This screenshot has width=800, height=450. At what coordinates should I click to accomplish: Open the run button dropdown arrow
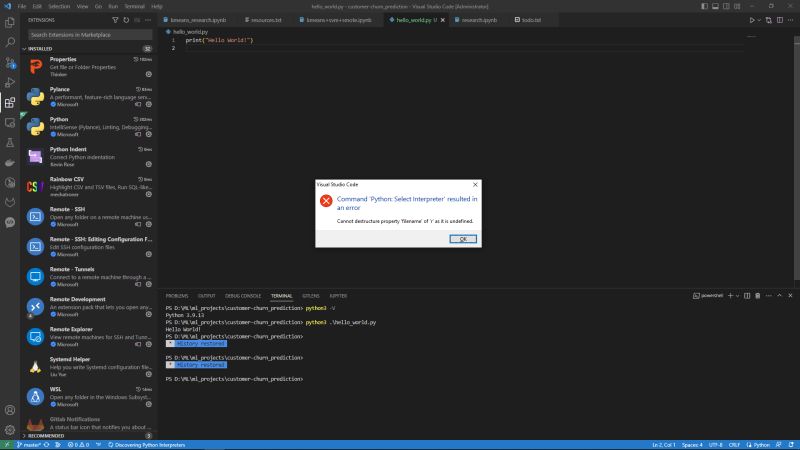pos(759,20)
